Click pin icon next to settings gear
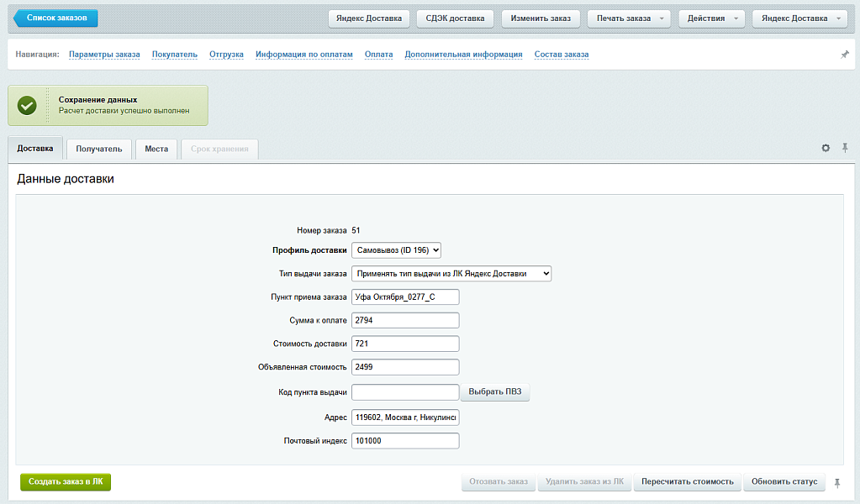Image resolution: width=860 pixels, height=504 pixels. tap(845, 148)
